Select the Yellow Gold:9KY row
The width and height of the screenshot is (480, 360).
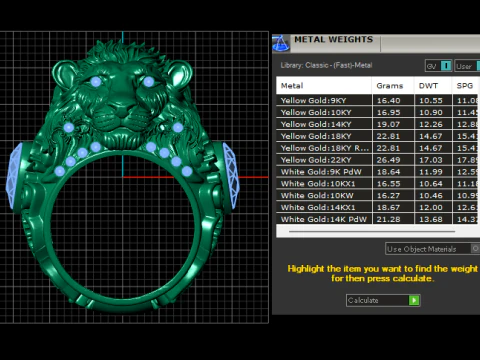pos(378,100)
